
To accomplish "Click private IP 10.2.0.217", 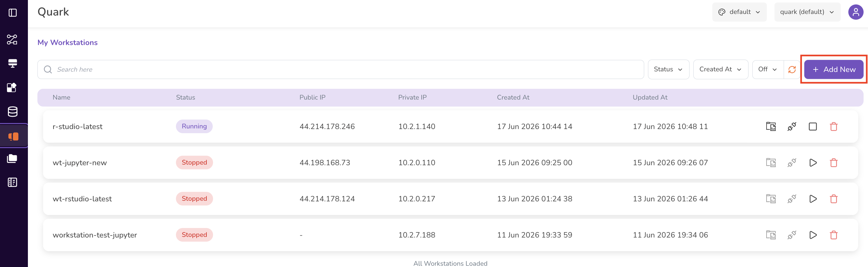I will 417,199.
